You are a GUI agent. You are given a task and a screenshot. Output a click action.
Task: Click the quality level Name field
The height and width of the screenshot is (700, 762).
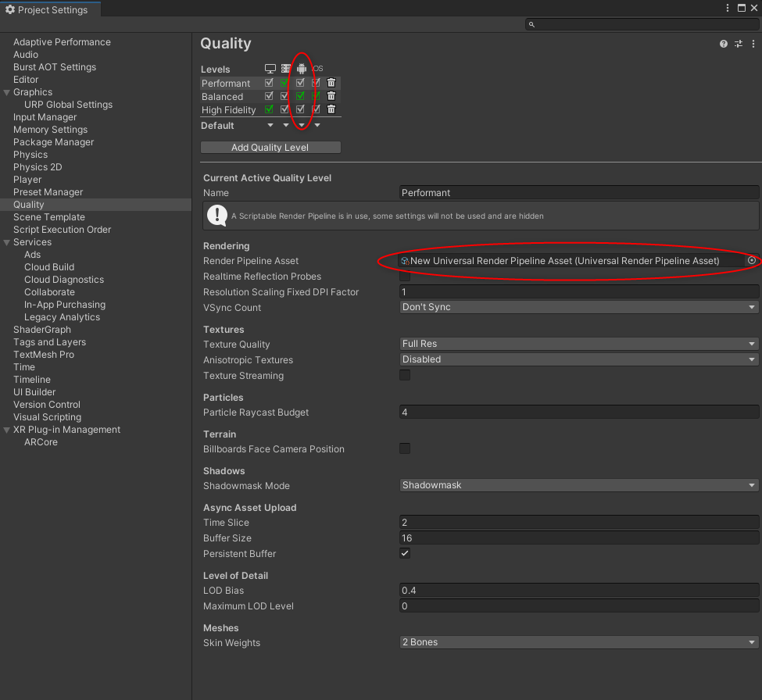tap(579, 192)
